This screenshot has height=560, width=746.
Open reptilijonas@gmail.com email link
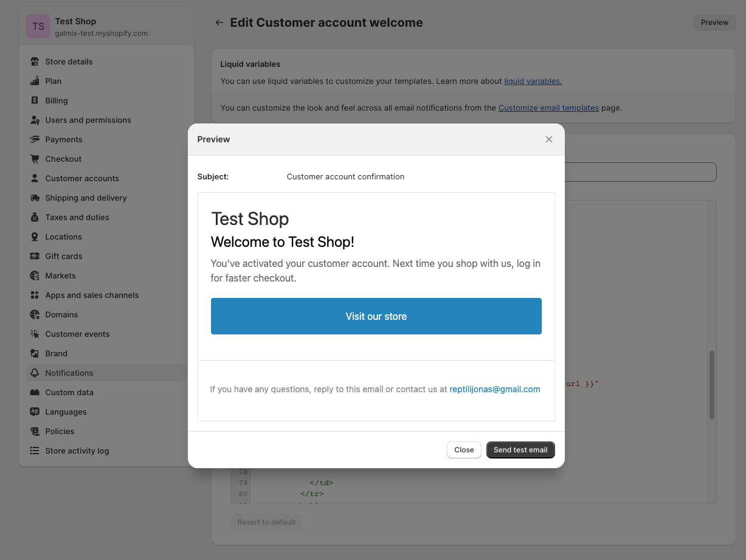pyautogui.click(x=495, y=389)
